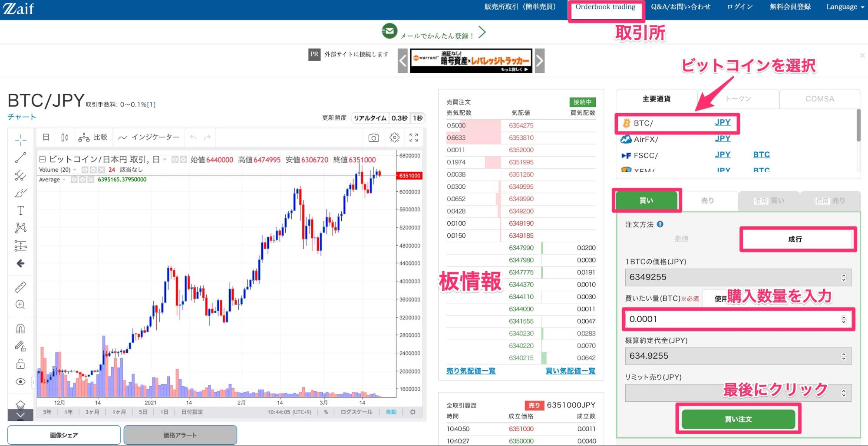
Task: Switch to the 売り order tab
Action: click(708, 200)
